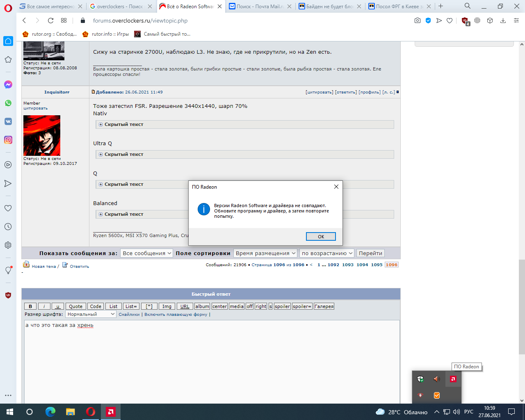Click the 'Перейти' button
Screen dimensions: 525x420
(x=371, y=253)
